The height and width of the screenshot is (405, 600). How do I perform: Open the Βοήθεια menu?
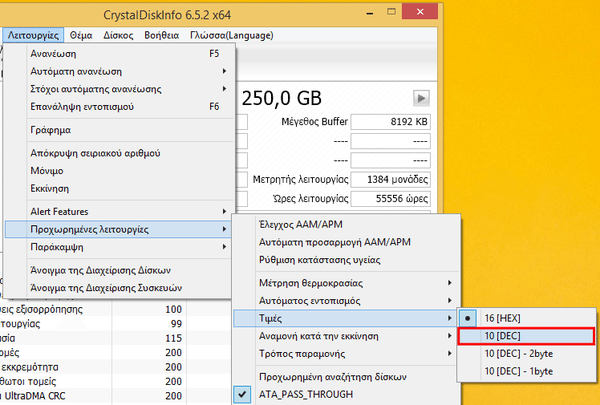(x=161, y=35)
